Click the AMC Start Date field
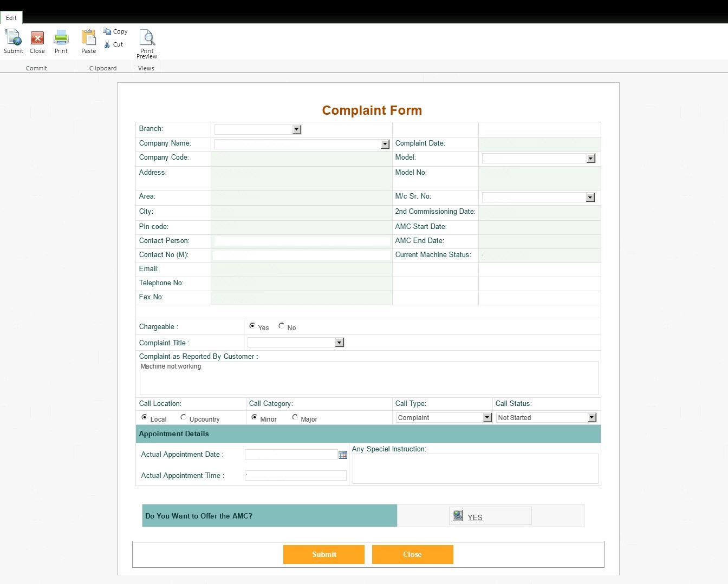The image size is (728, 584). tap(539, 227)
